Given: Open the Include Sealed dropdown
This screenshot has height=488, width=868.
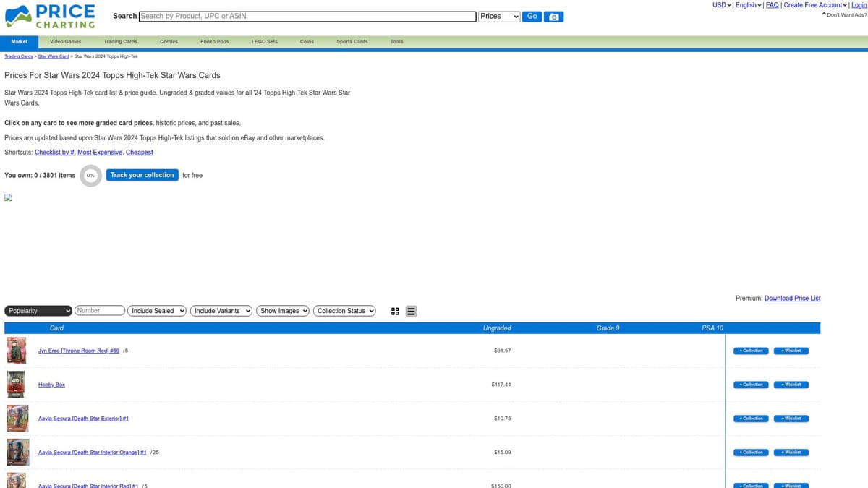Looking at the screenshot, I should click(x=157, y=311).
